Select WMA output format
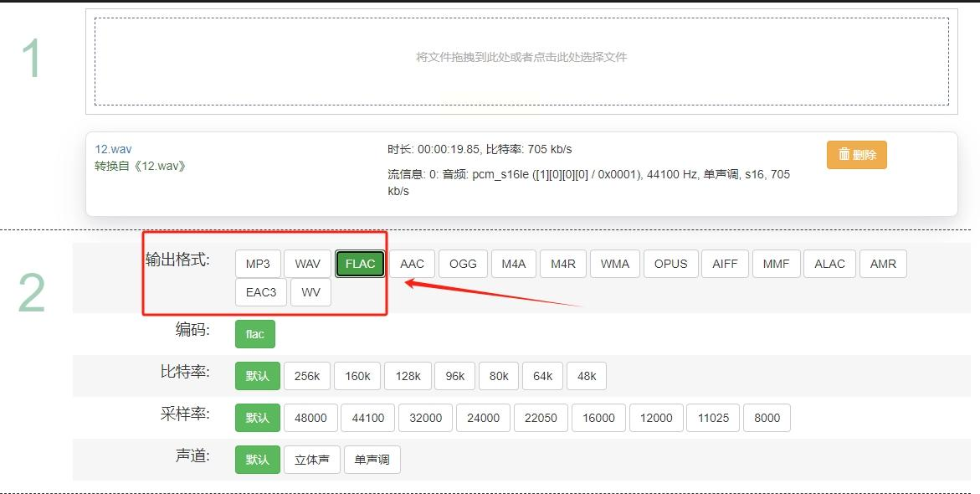The image size is (980, 494). [615, 264]
